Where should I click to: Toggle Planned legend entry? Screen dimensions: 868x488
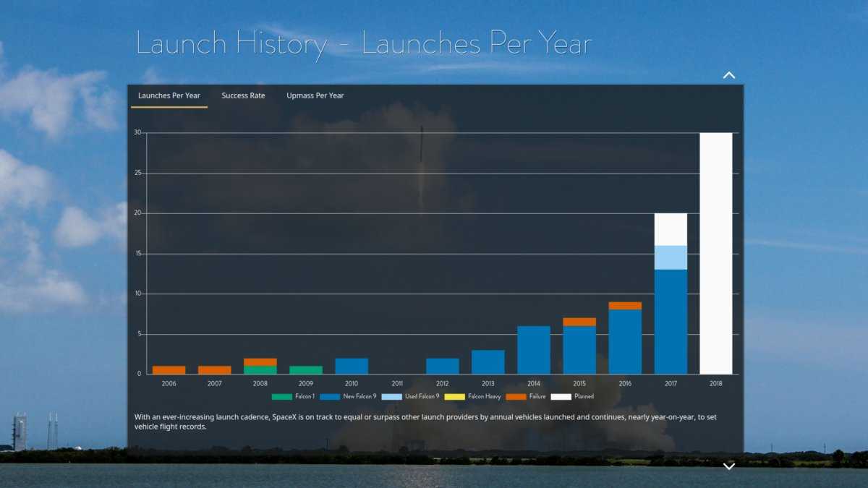[572, 396]
